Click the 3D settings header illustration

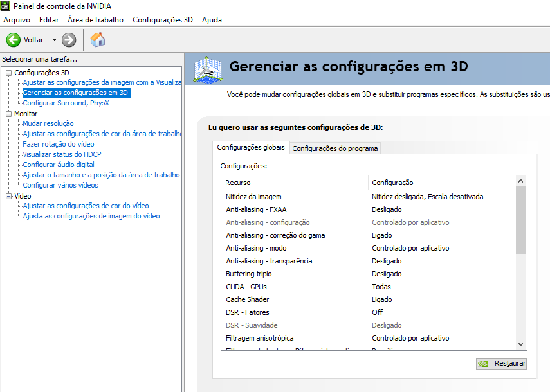tap(208, 69)
